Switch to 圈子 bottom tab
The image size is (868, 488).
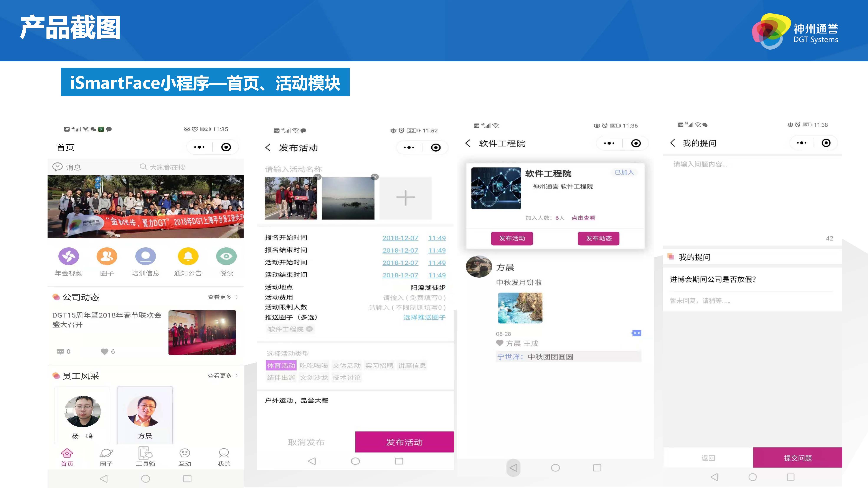click(x=106, y=457)
